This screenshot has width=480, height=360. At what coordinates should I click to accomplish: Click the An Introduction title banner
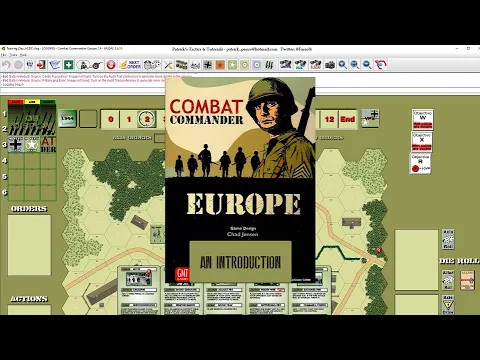tap(240, 262)
